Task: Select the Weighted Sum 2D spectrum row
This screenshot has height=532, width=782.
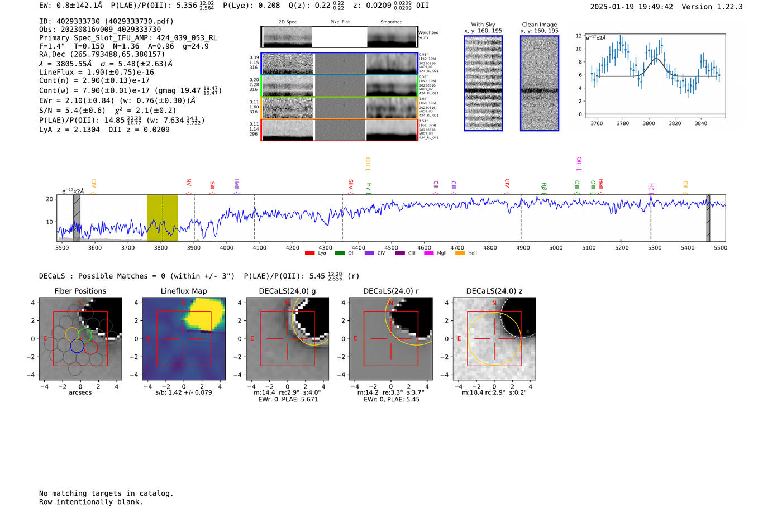Action: pos(340,37)
